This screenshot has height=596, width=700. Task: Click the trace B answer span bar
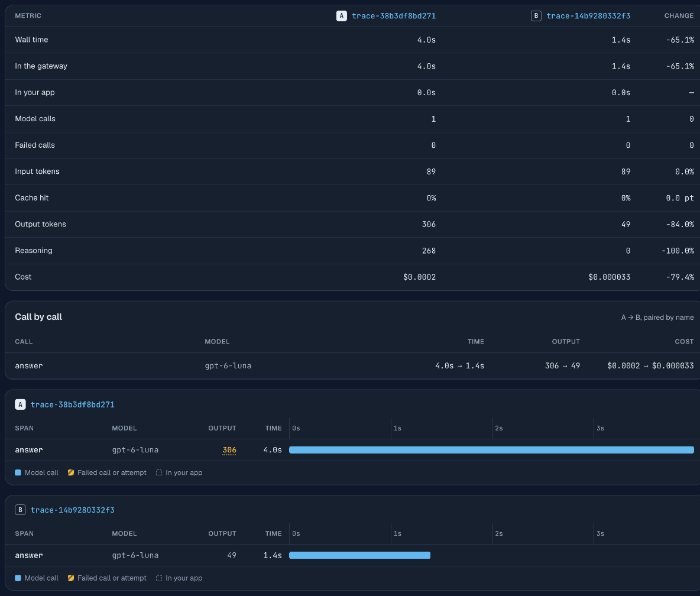(360, 555)
